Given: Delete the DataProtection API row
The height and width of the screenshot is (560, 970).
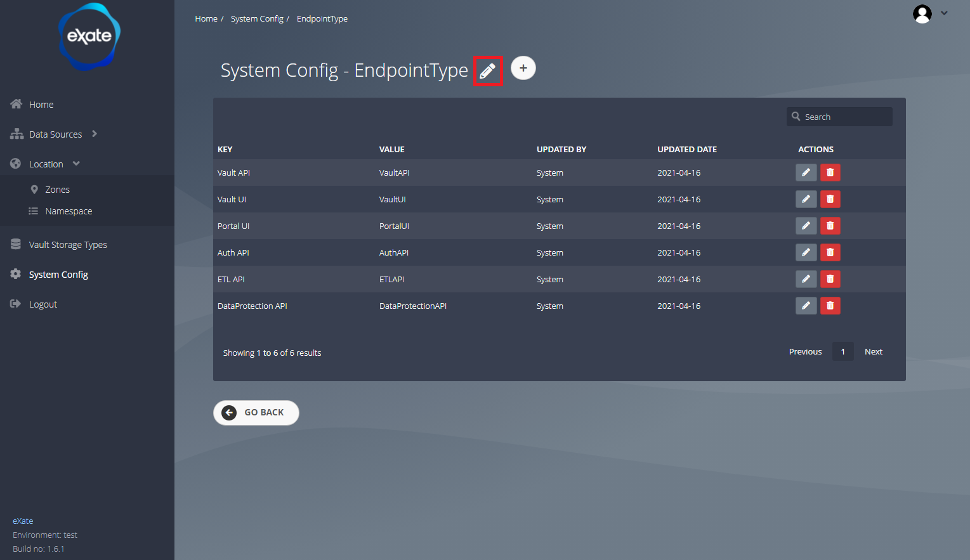Looking at the screenshot, I should (x=830, y=306).
